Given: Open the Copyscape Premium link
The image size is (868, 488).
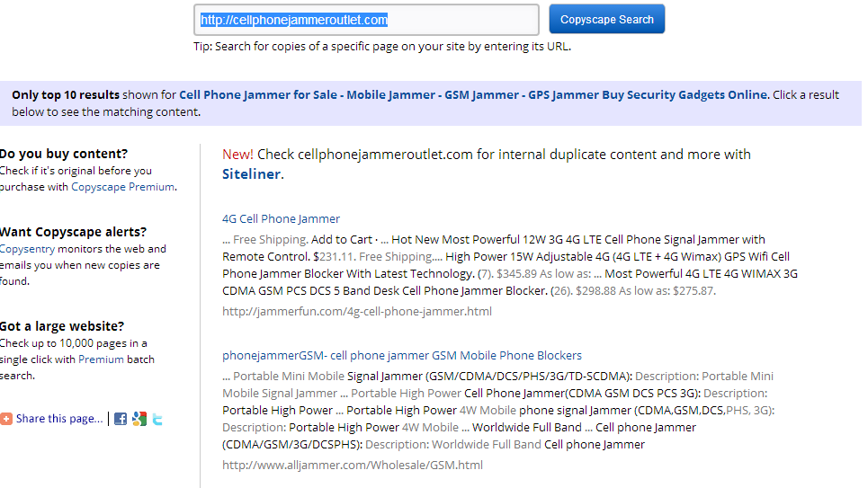Looking at the screenshot, I should (122, 187).
